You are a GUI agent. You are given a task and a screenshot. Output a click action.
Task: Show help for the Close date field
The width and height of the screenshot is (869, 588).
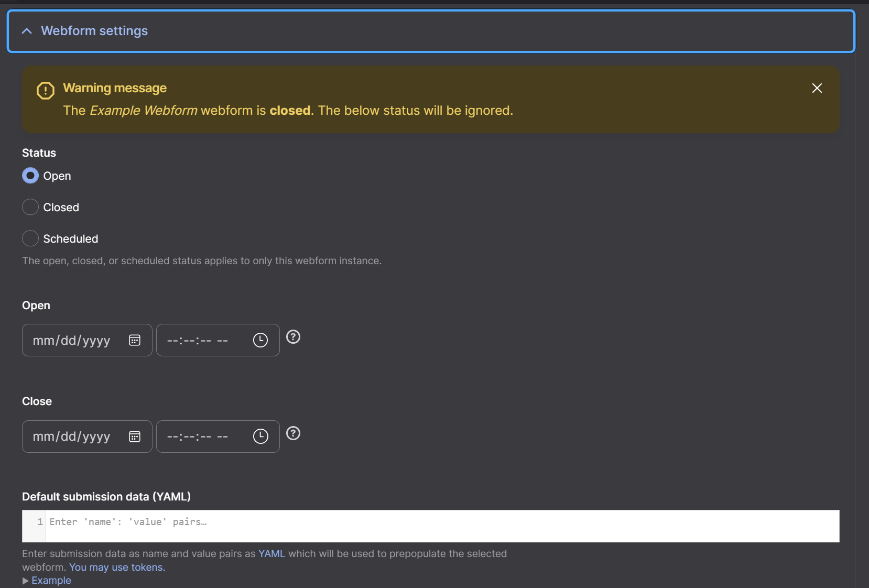pos(294,433)
